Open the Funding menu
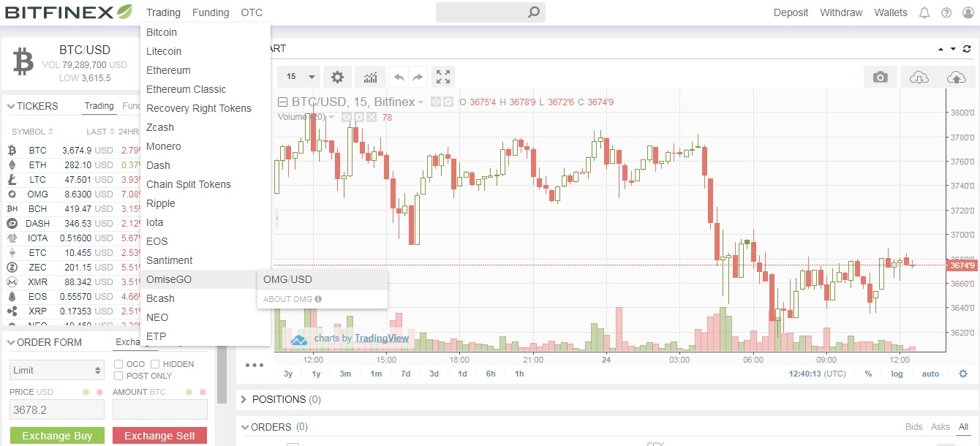The width and height of the screenshot is (980, 446). pos(211,12)
